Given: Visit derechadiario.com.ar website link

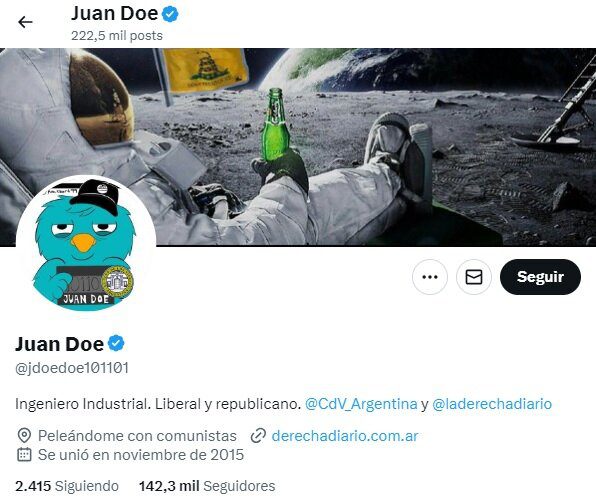Looking at the screenshot, I should (x=345, y=435).
